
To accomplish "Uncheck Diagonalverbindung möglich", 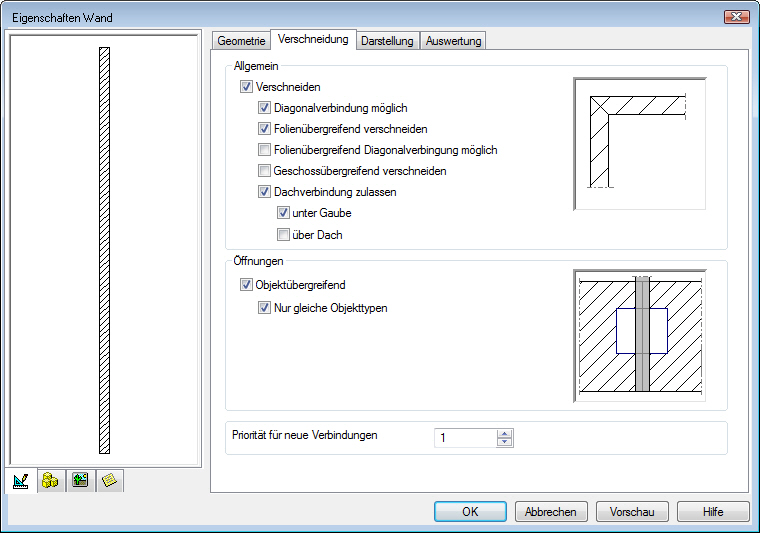I will coord(264,108).
